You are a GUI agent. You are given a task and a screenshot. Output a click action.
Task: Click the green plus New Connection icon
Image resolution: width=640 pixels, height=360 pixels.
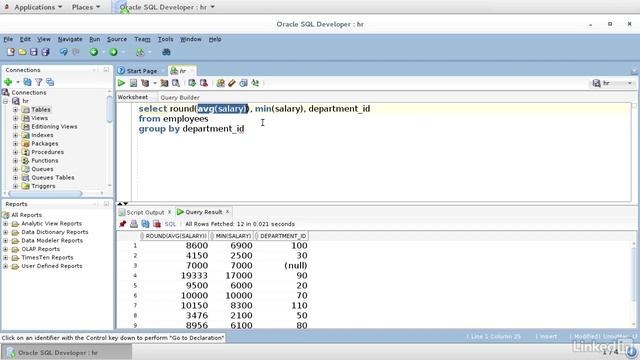click(x=8, y=82)
